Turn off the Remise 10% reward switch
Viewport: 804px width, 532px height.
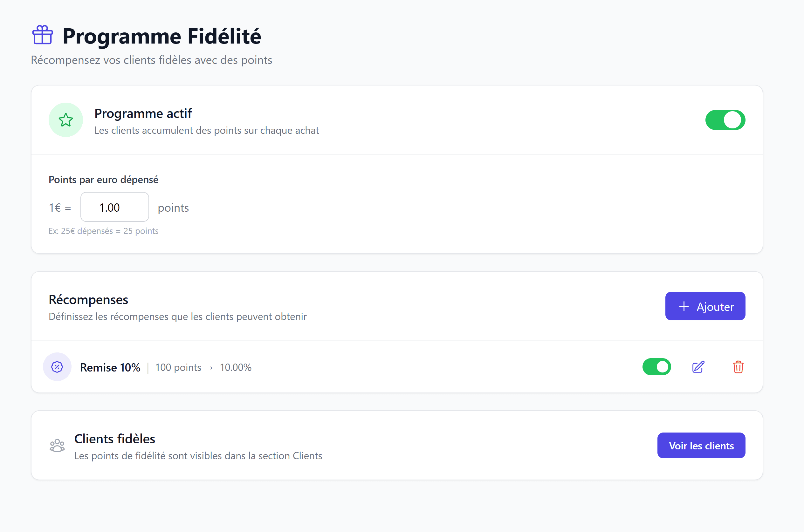657,367
